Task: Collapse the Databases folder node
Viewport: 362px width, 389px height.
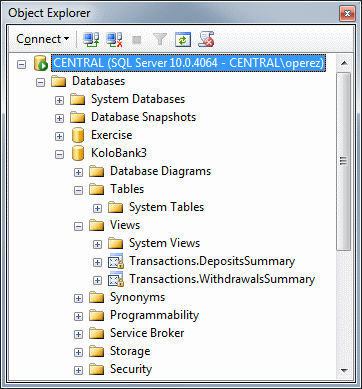Action: pyautogui.click(x=40, y=82)
